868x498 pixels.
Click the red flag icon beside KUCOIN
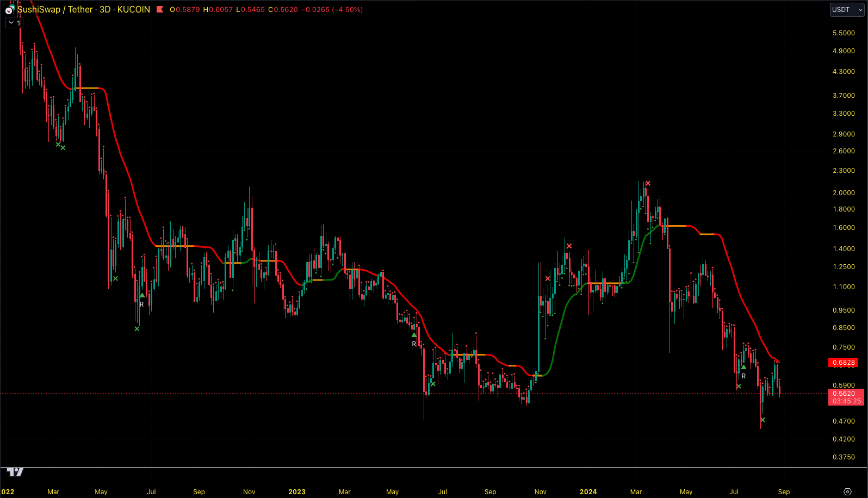(x=160, y=9)
